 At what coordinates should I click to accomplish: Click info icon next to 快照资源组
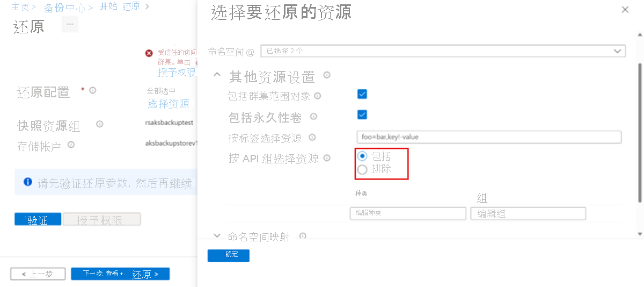(99, 124)
